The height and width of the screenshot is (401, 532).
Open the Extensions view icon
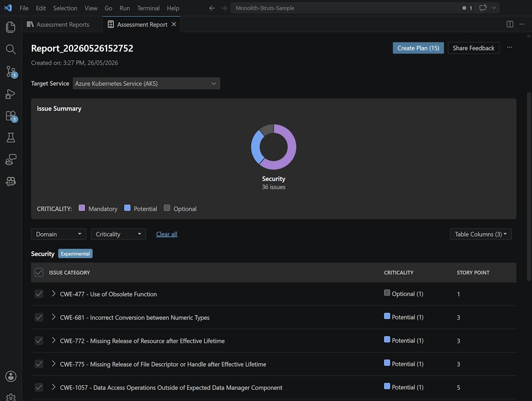pos(11,116)
